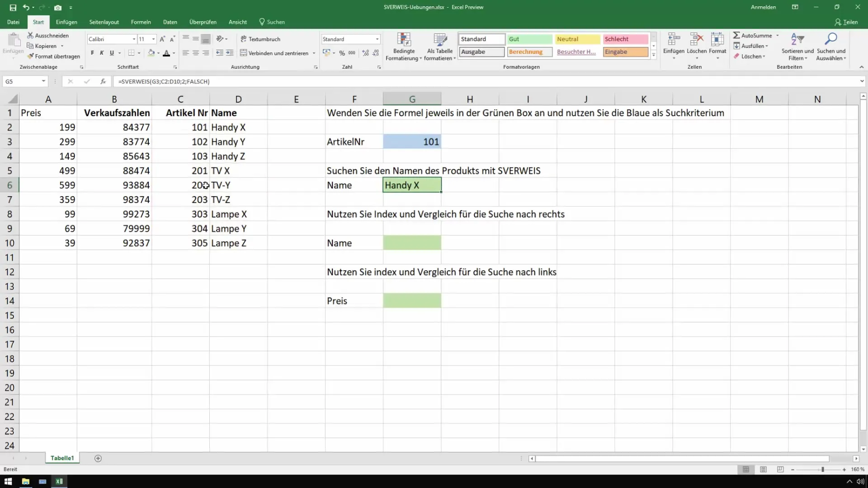Click the Ausschneiden scissors icon

[x=30, y=35]
